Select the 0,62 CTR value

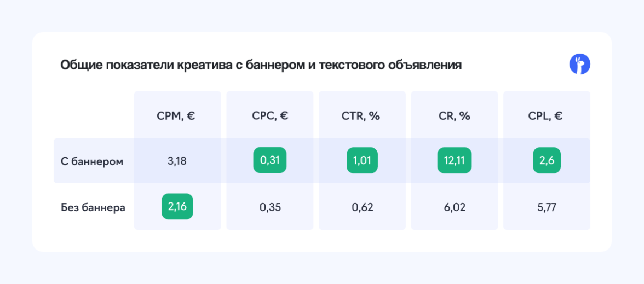(x=362, y=208)
